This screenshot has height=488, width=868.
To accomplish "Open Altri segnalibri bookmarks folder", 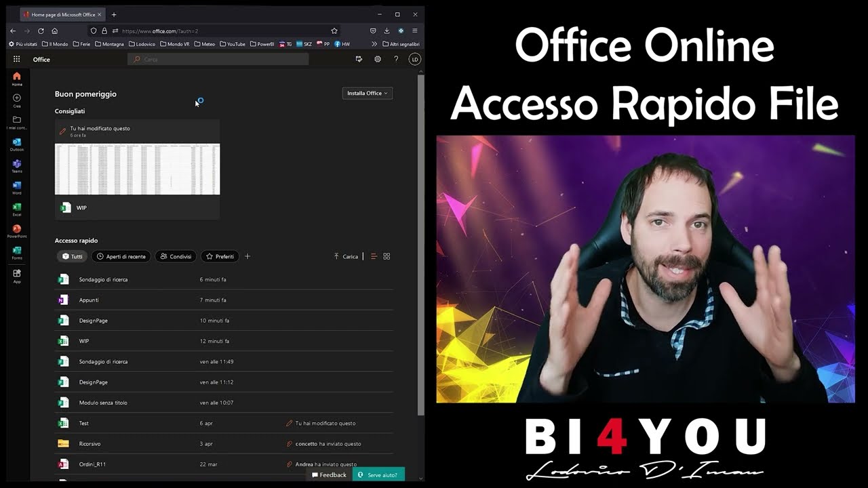I will 401,44.
